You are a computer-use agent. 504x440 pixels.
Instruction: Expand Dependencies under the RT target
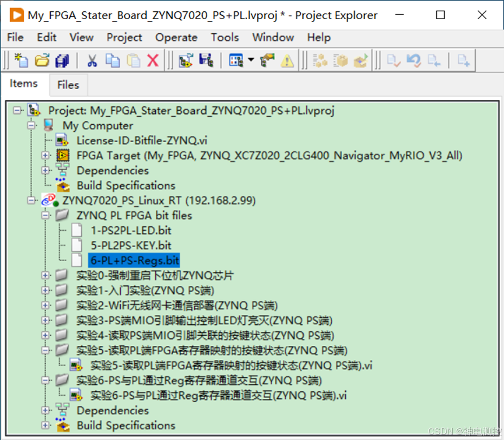(x=45, y=410)
